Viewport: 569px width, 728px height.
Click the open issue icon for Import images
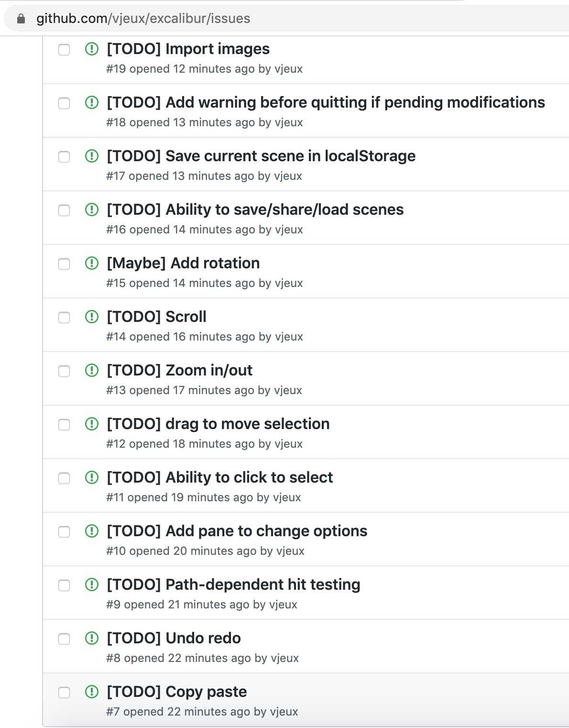91,49
